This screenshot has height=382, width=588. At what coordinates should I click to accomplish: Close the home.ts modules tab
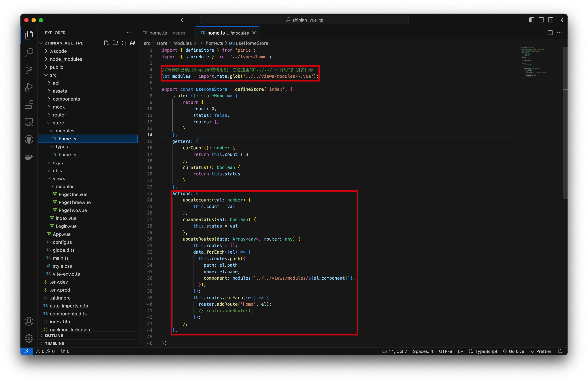point(254,33)
